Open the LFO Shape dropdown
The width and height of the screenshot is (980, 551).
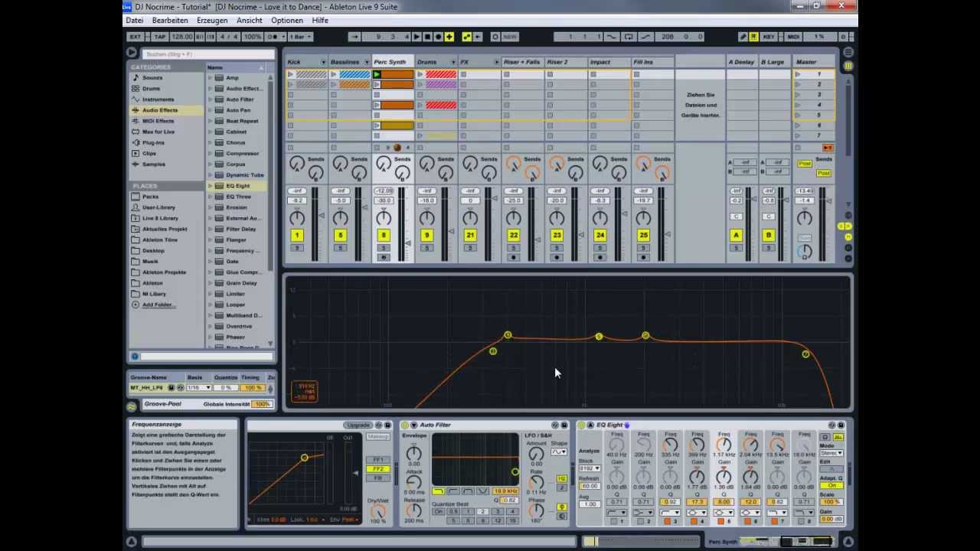(x=559, y=452)
